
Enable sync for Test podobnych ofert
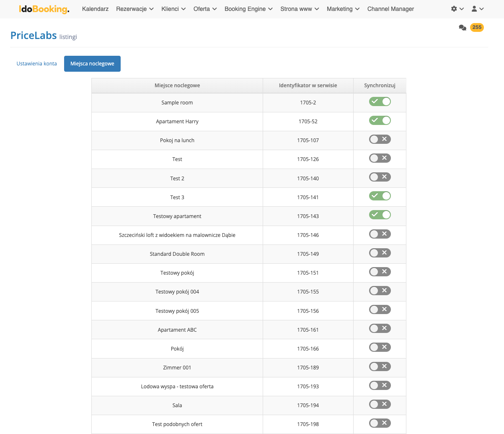(x=380, y=423)
